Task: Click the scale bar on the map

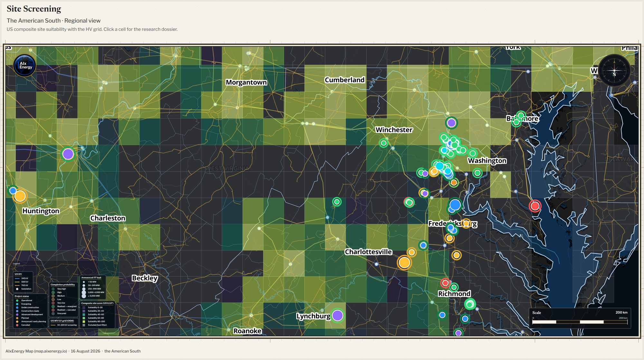Action: 580,322
